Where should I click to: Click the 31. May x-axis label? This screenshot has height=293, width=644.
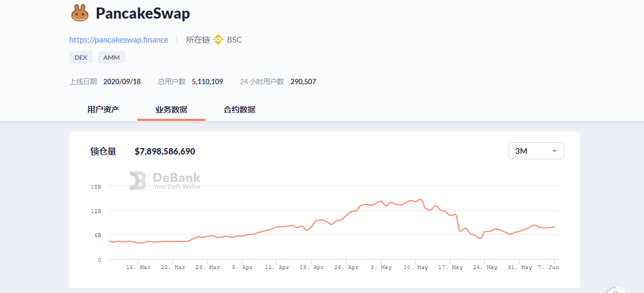519,267
